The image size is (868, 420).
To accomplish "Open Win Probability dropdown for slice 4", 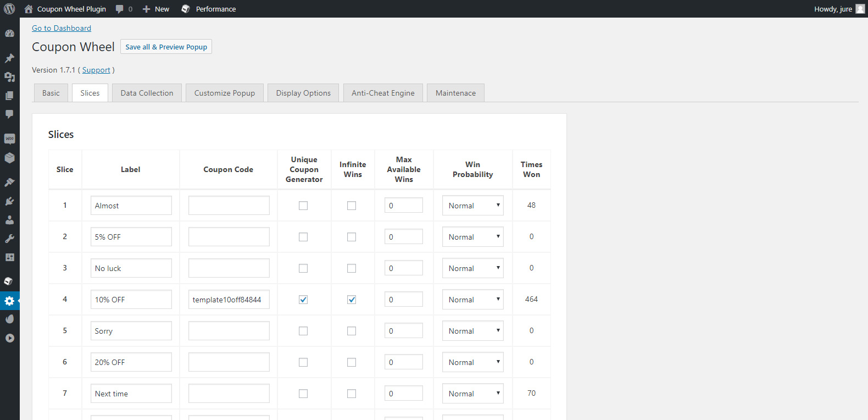I will pyautogui.click(x=472, y=300).
